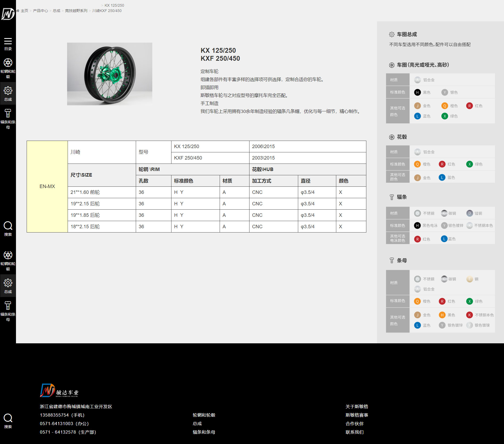Open footer link 总成

pyautogui.click(x=197, y=423)
